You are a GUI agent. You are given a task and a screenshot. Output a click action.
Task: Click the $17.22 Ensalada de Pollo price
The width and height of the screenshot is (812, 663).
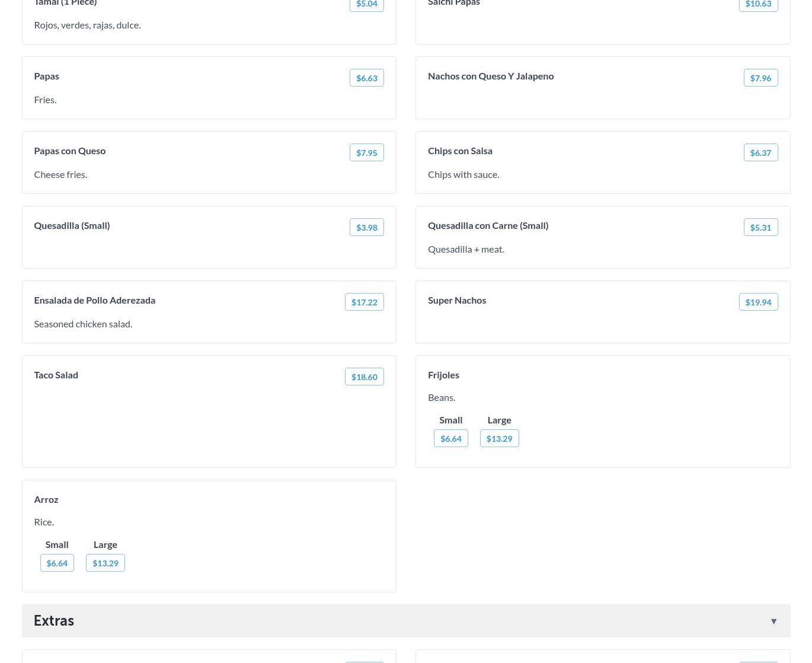point(364,302)
